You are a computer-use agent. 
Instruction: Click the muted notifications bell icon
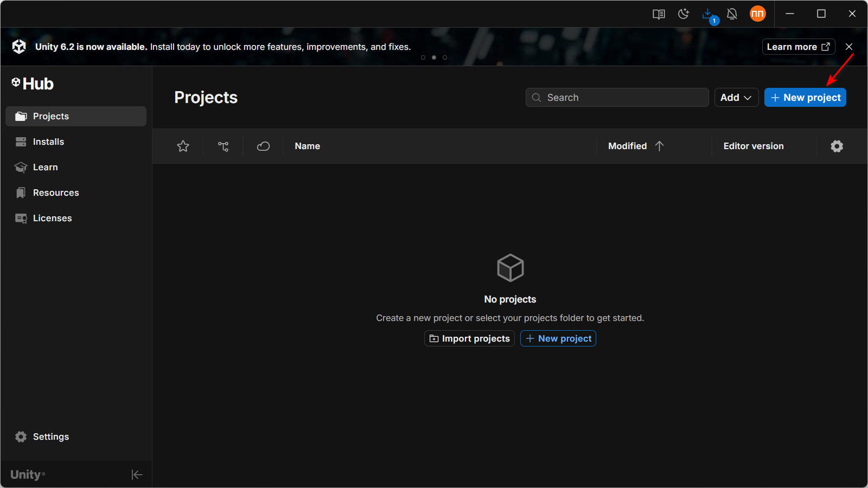(732, 14)
